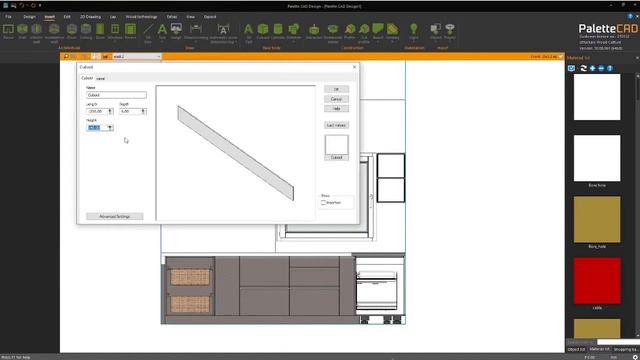This screenshot has height=360, width=640.
Task: Select the red cable material swatch
Action: point(597,281)
